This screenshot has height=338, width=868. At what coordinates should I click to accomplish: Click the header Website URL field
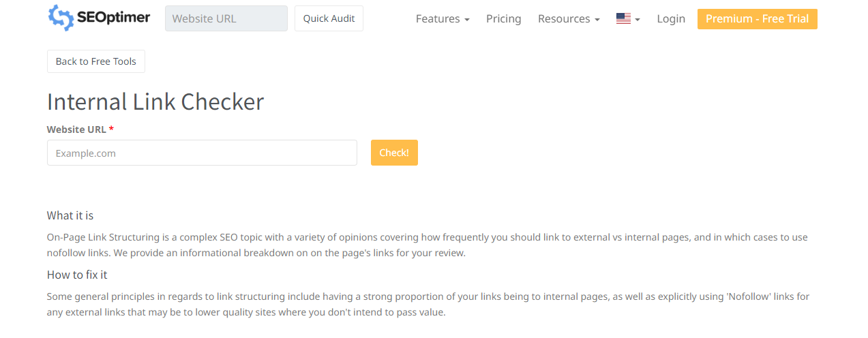[x=226, y=18]
